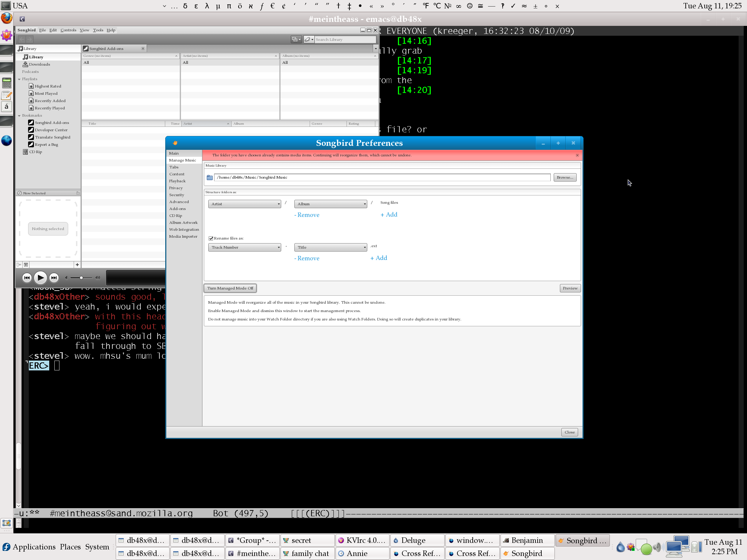Open the Recently Played smart playlist
This screenshot has width=747, height=560.
[x=47, y=108]
